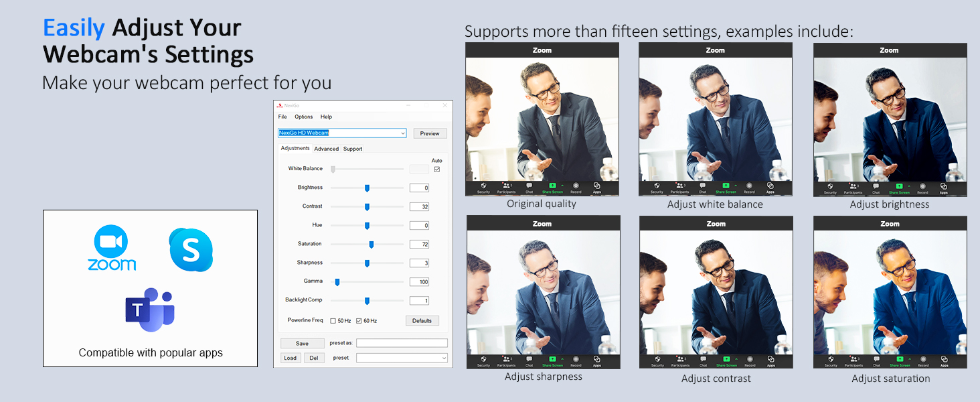Click the Preview button
Screen dimensions: 980x402
[x=430, y=133]
